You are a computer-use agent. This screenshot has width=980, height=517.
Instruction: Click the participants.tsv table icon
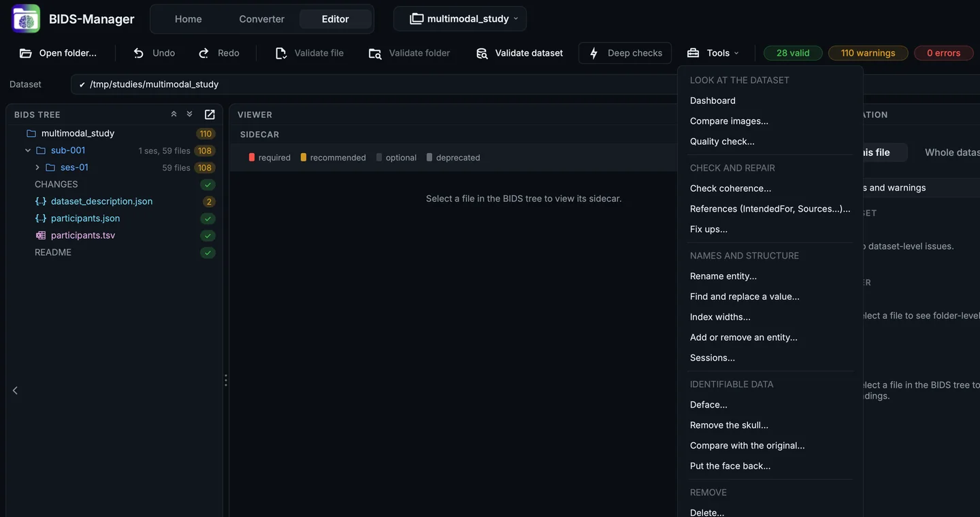(x=41, y=235)
